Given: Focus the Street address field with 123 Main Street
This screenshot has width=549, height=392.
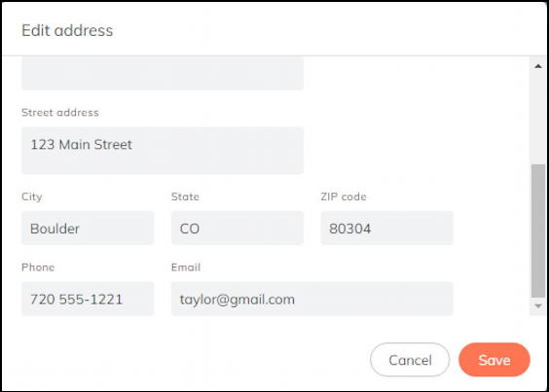Looking at the screenshot, I should click(163, 151).
